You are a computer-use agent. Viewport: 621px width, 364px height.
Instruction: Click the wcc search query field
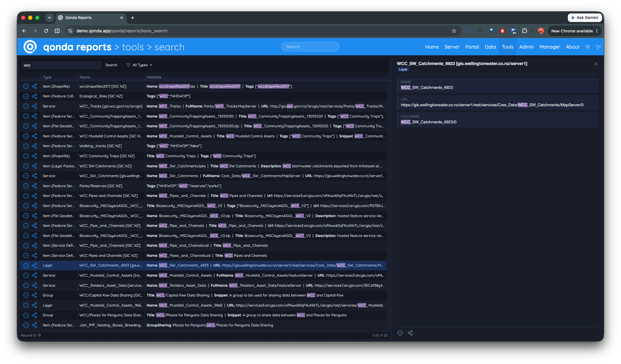[61, 65]
